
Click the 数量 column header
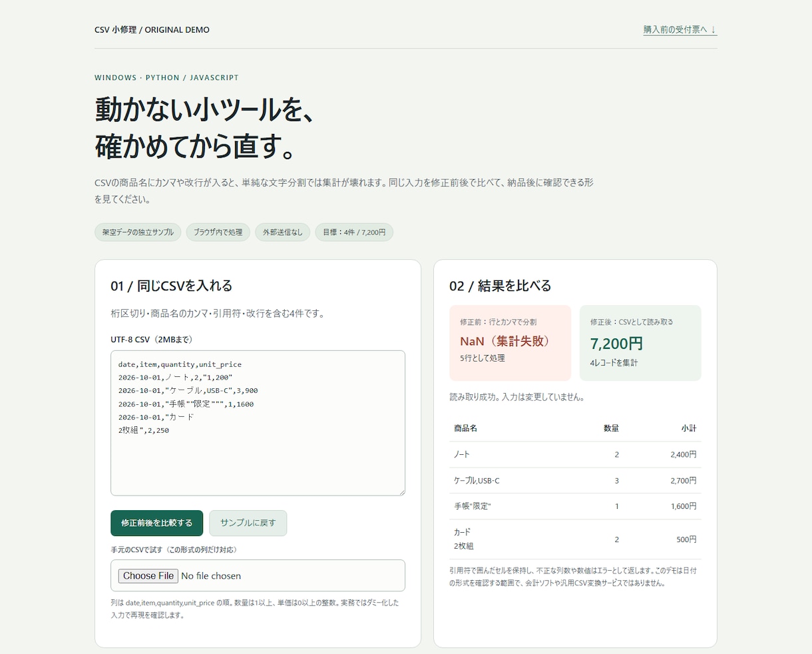point(611,428)
